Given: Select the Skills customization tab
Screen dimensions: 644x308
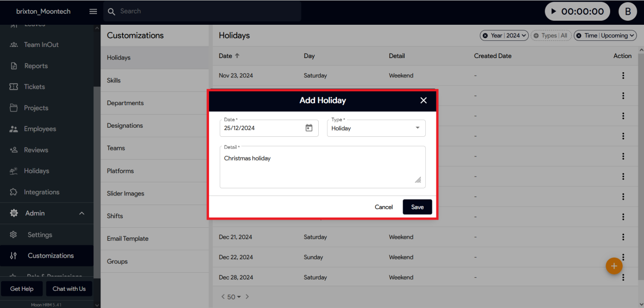Looking at the screenshot, I should pyautogui.click(x=114, y=80).
